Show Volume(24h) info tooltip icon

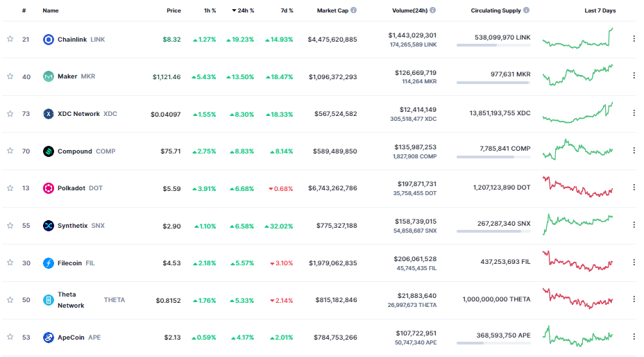click(432, 10)
